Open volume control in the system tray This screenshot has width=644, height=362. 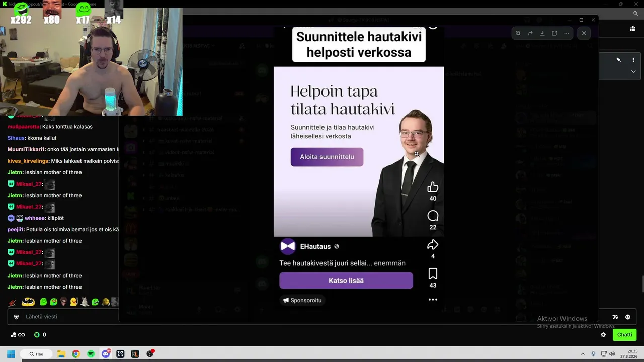coord(612,354)
